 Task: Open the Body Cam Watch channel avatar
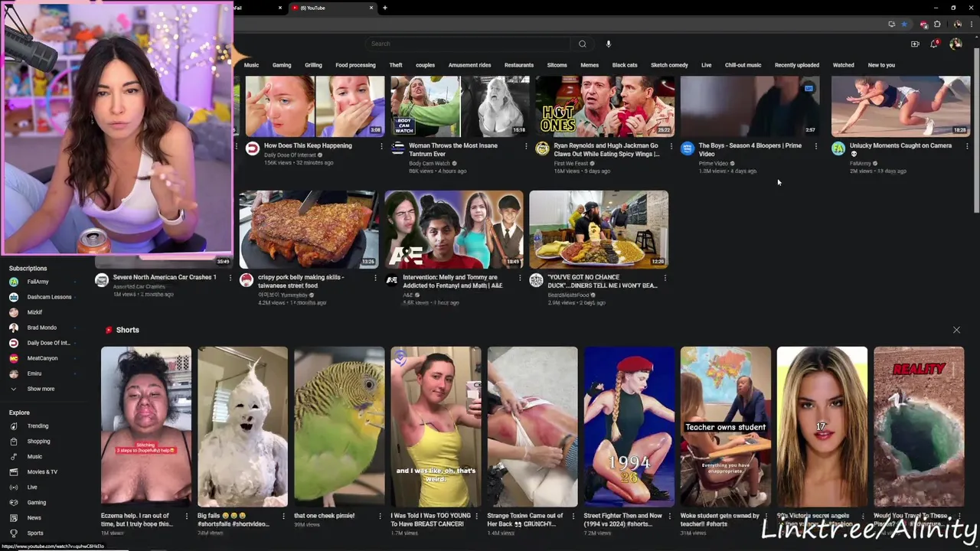point(397,148)
